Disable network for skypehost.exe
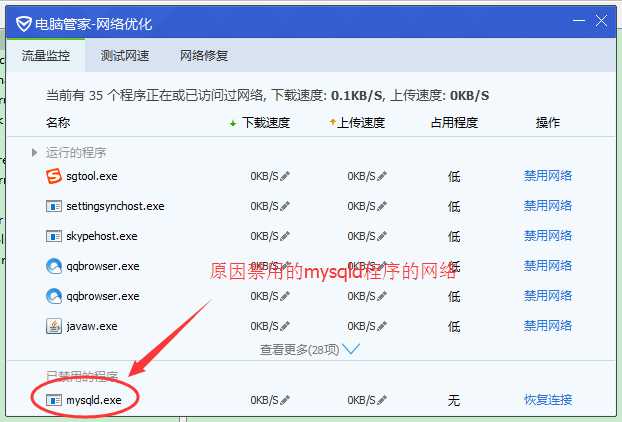 tap(548, 236)
